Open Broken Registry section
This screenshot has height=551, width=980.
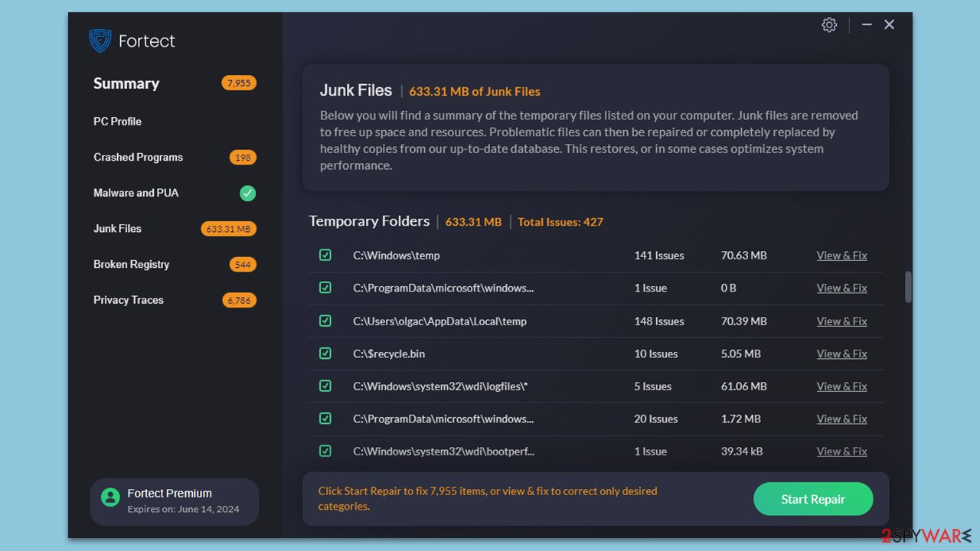point(131,264)
